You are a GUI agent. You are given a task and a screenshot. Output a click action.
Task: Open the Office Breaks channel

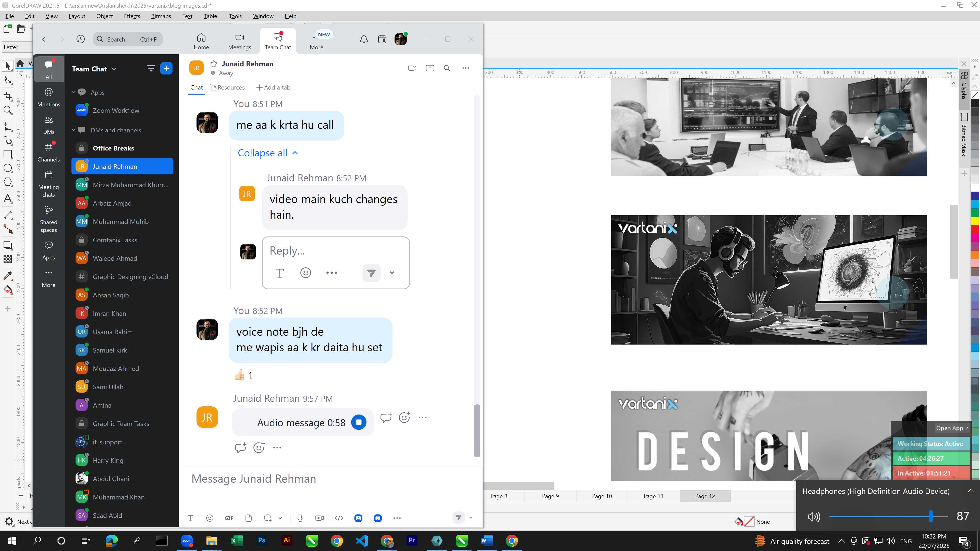122,148
